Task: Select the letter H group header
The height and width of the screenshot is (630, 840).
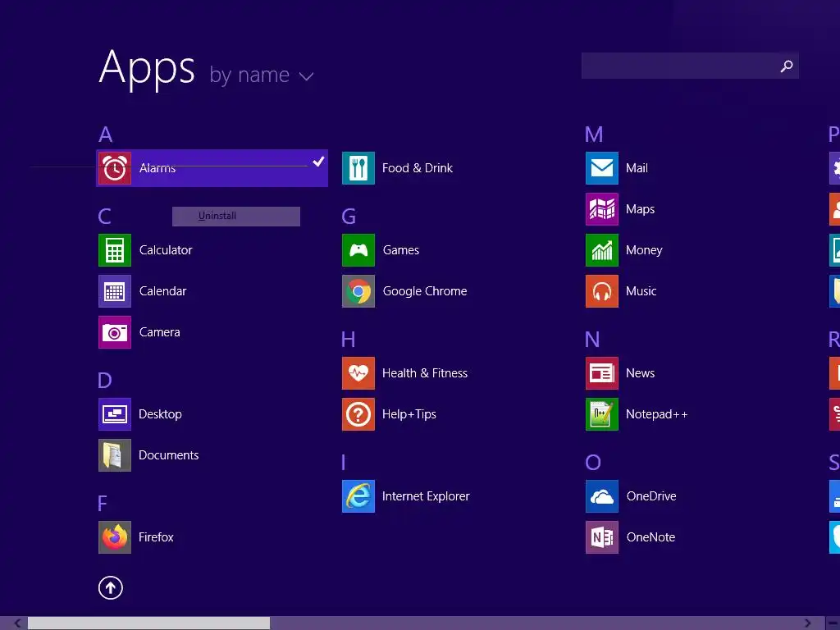Action: pos(348,340)
